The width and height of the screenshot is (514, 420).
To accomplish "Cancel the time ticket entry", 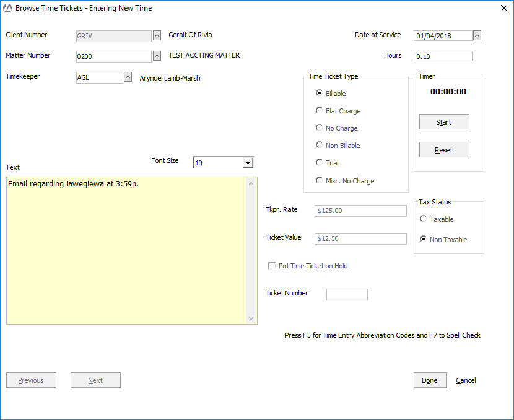I will coord(466,380).
